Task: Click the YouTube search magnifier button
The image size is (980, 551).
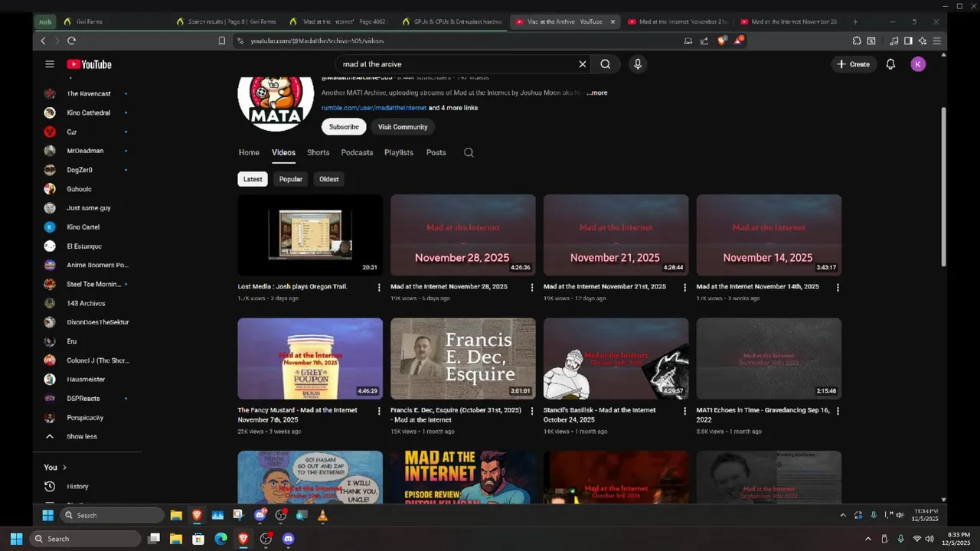Action: pyautogui.click(x=606, y=64)
